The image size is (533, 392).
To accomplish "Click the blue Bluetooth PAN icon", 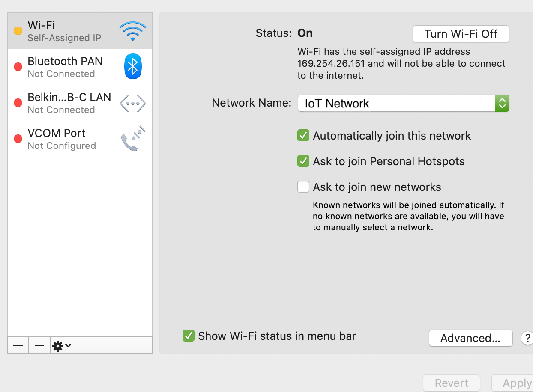I will click(x=132, y=67).
